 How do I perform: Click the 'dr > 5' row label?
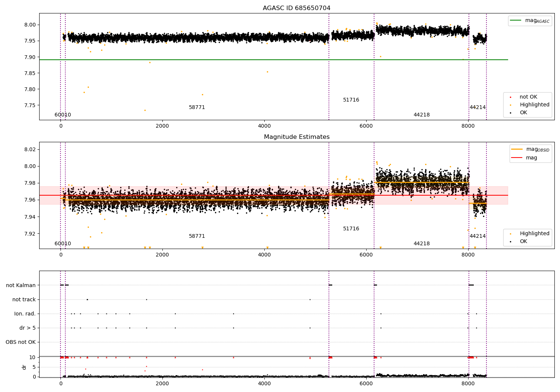[27, 328]
